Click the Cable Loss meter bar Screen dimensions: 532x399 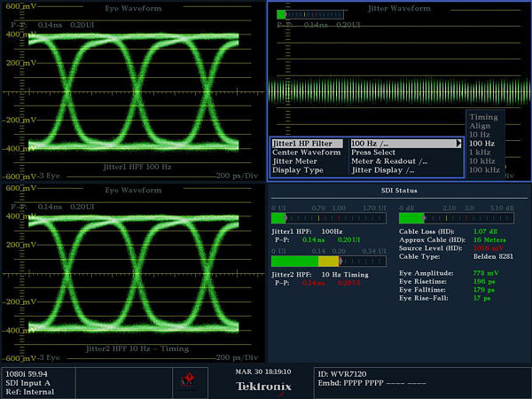click(x=456, y=217)
